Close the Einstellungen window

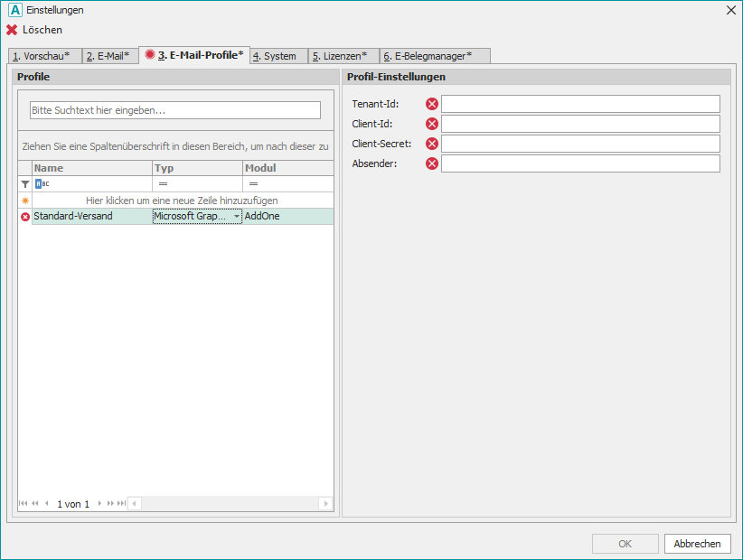[731, 10]
